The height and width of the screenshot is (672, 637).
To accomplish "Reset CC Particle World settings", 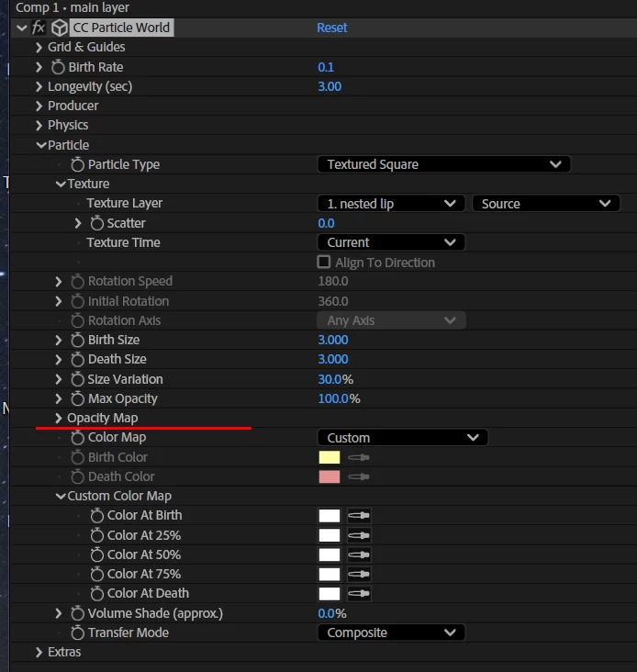I will point(332,28).
